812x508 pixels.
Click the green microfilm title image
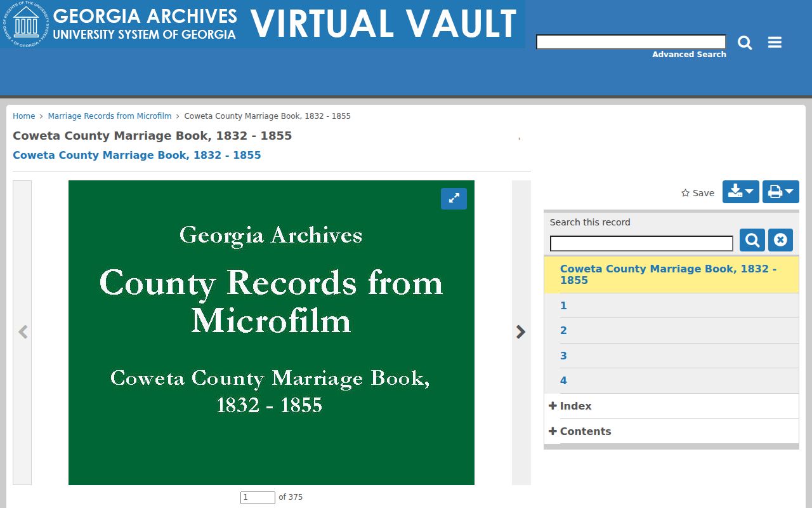272,333
